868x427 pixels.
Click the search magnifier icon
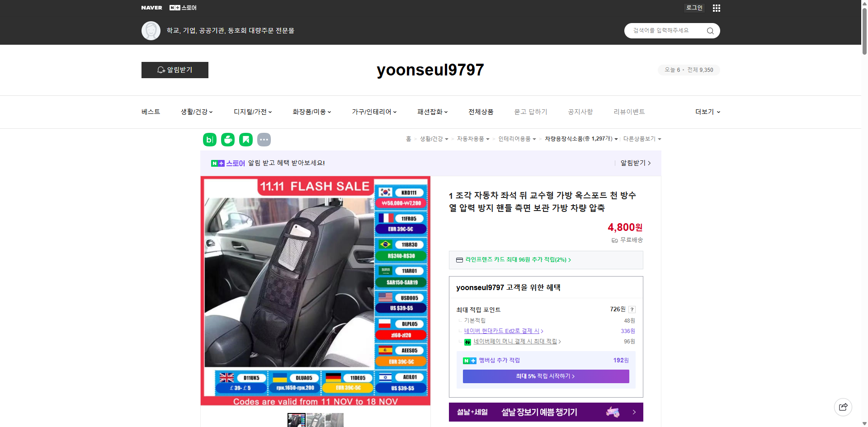point(710,30)
